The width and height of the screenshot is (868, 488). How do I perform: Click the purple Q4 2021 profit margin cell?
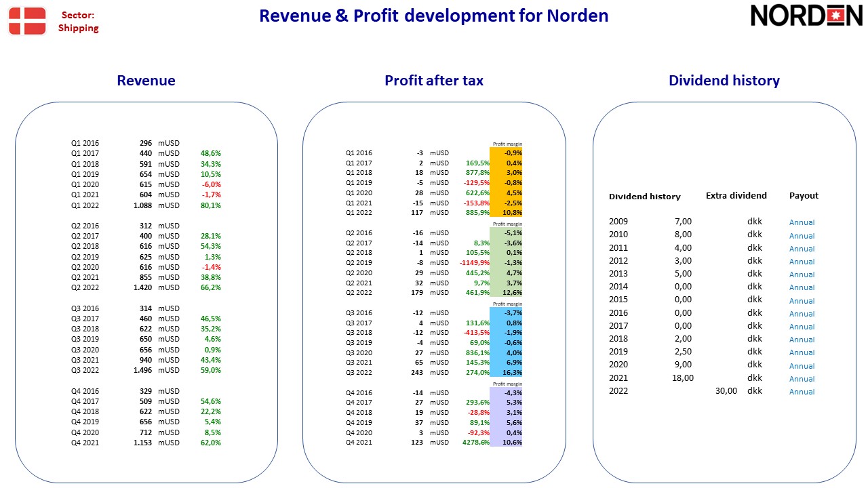pyautogui.click(x=506, y=443)
